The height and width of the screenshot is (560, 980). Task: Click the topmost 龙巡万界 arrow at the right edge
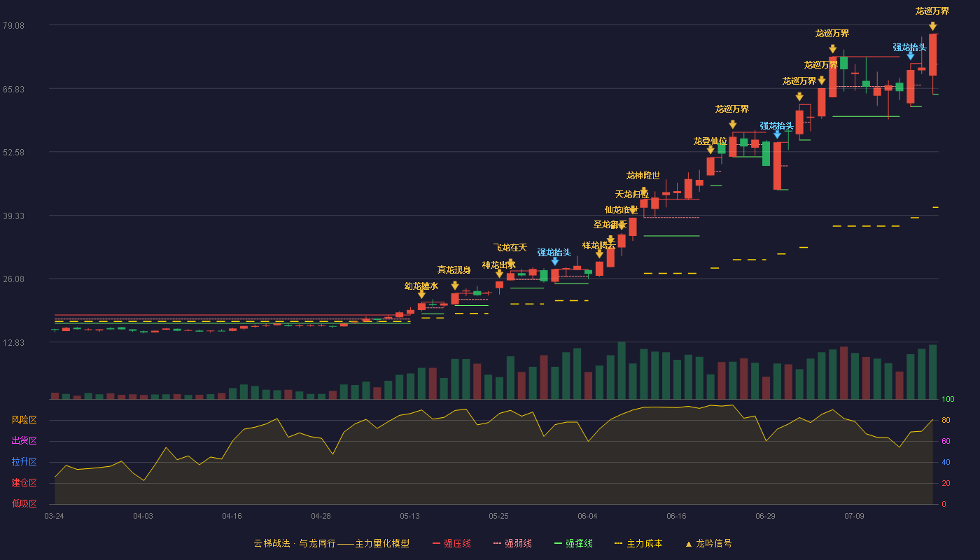tap(932, 27)
